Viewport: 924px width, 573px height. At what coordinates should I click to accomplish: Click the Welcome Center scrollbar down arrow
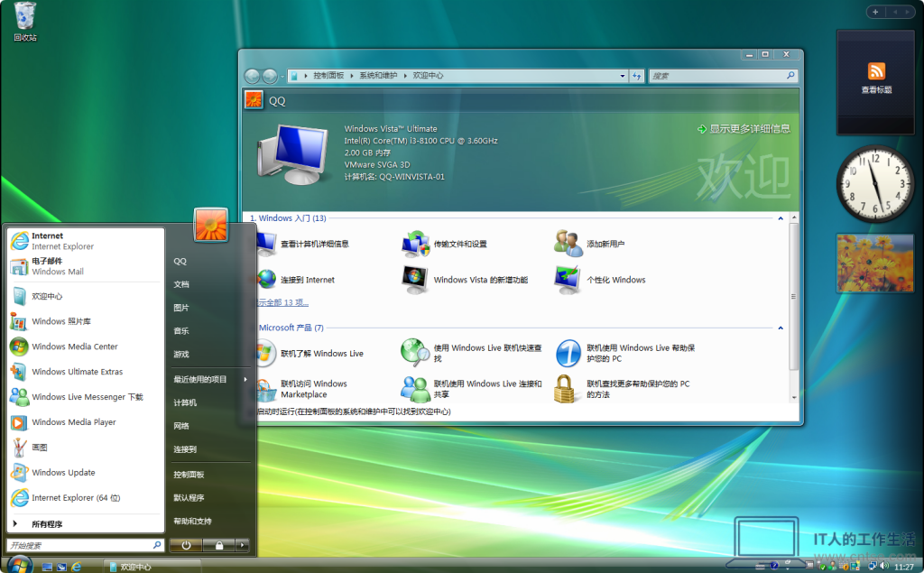pos(794,397)
